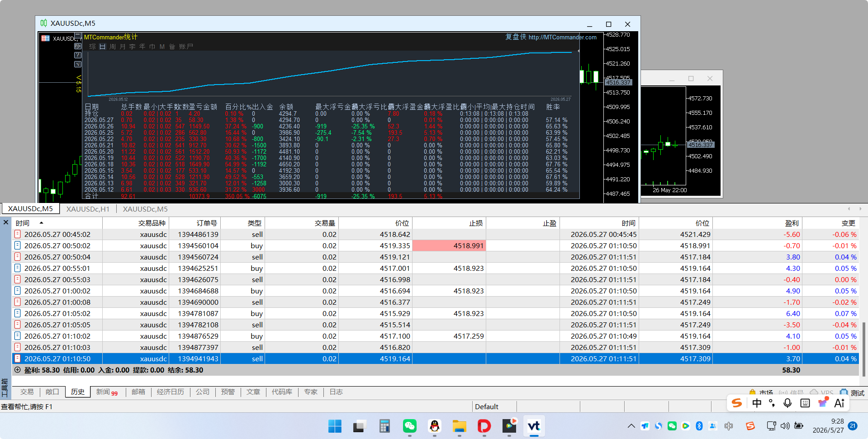Click the highlighted stop loss cell 4518.991

click(x=449, y=245)
